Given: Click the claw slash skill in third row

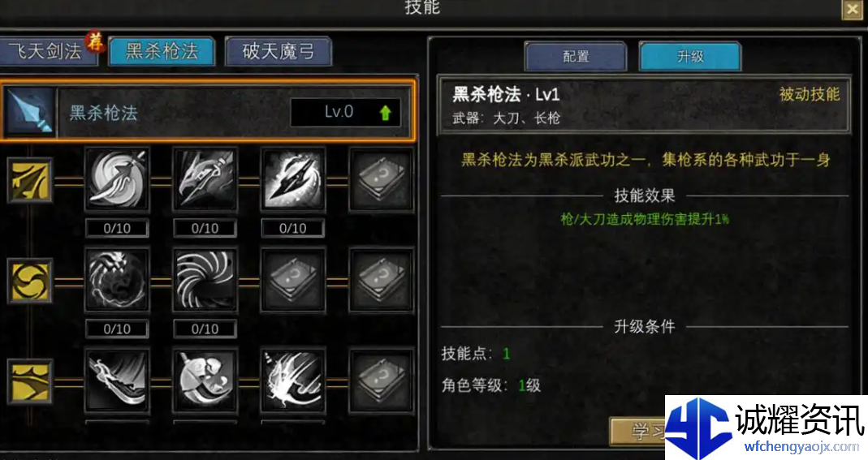Looking at the screenshot, I should pyautogui.click(x=293, y=380).
